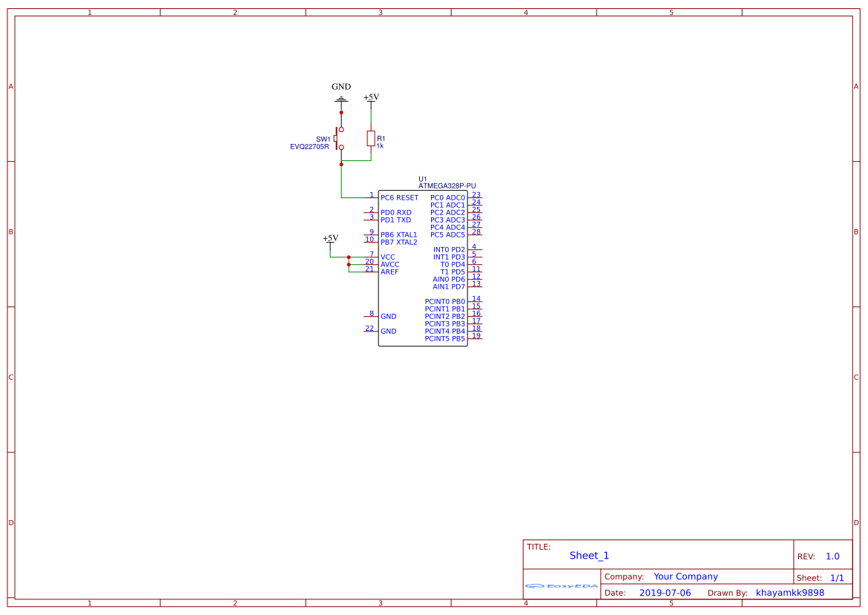Select the revision value 1.0
This screenshot has height=615, width=868.
coord(832,556)
